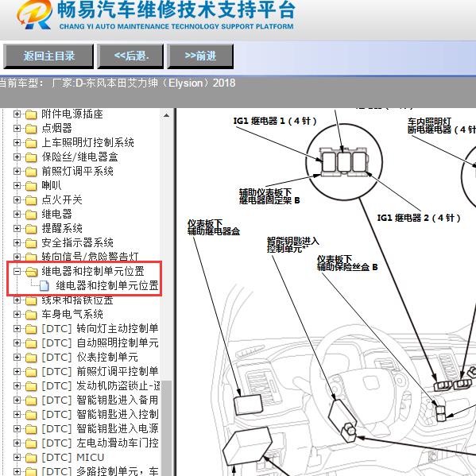Image resolution: width=476 pixels, height=476 pixels.
Task: Click the 仪表板下辅助保险丝盒 B label
Action: click(x=347, y=263)
